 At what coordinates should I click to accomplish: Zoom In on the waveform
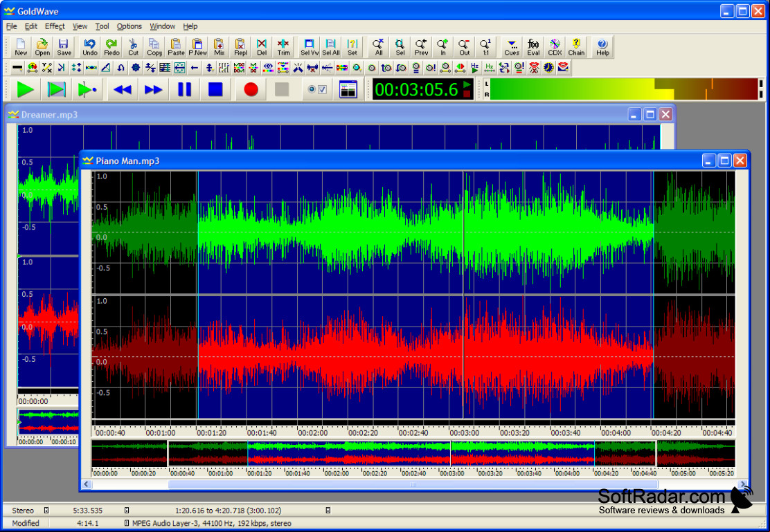[443, 46]
